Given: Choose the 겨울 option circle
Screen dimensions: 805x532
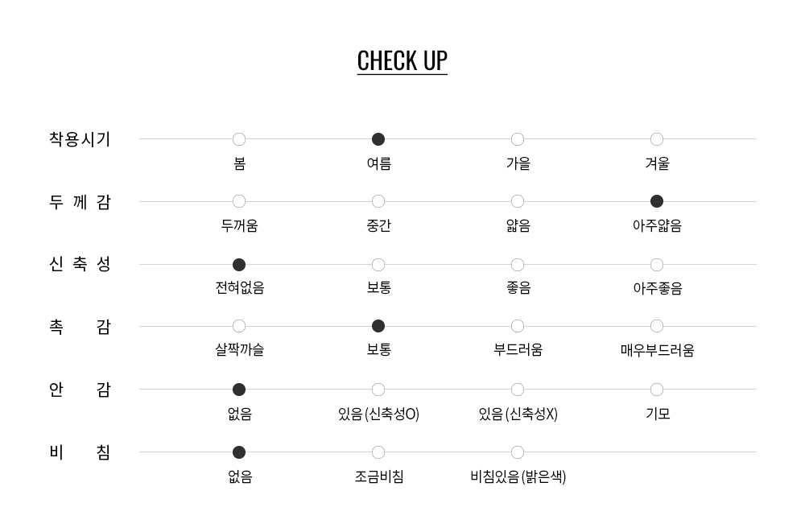Looking at the screenshot, I should tap(657, 139).
